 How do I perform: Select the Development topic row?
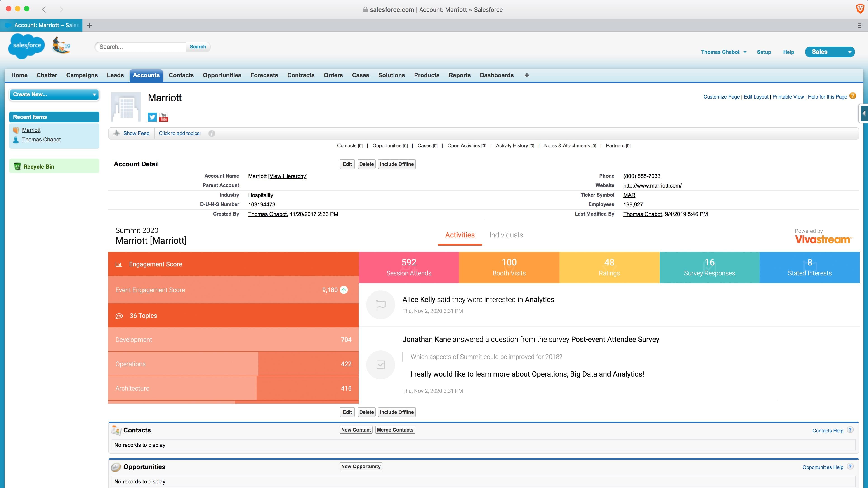click(x=233, y=340)
